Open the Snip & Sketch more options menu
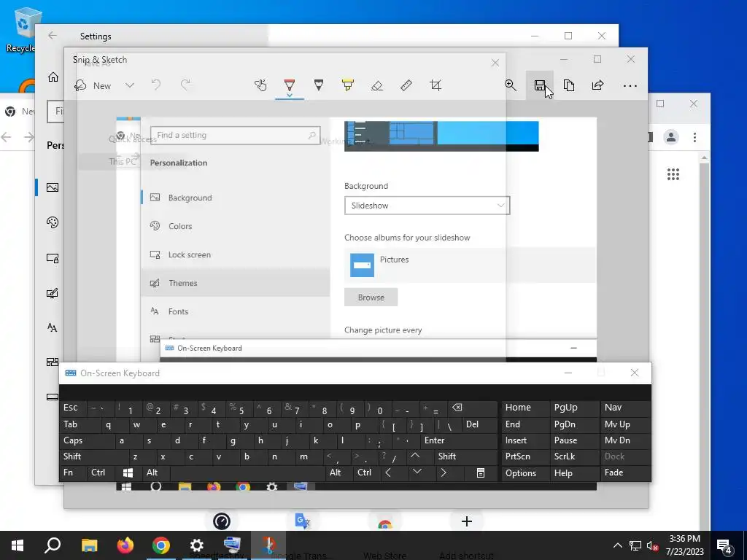 (630, 86)
